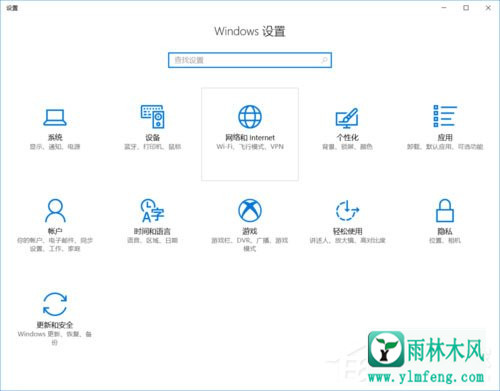Screen dimensions: 500x391
Task: Close the 设置 window
Action: [488, 8]
